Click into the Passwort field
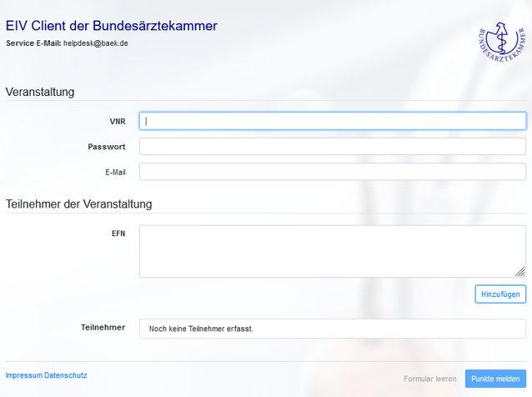 (x=333, y=146)
